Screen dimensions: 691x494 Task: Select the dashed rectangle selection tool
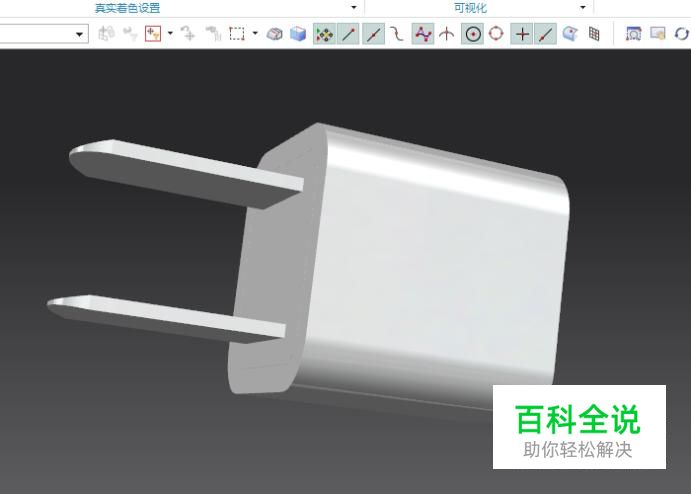point(237,33)
